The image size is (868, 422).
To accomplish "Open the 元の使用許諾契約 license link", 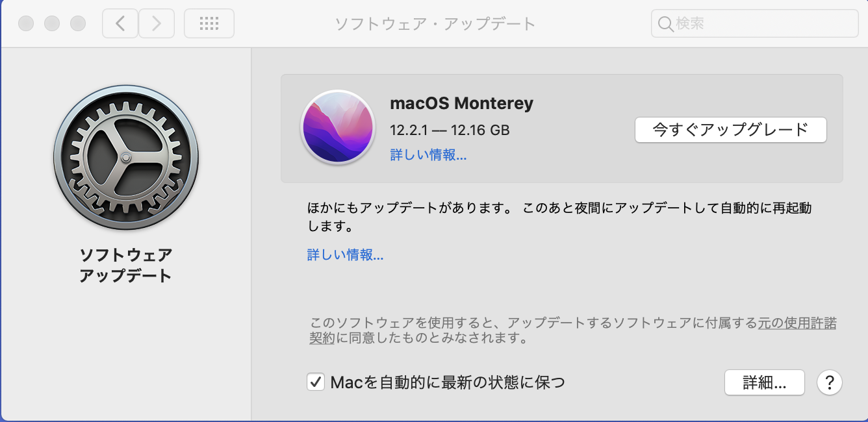I will 798,323.
